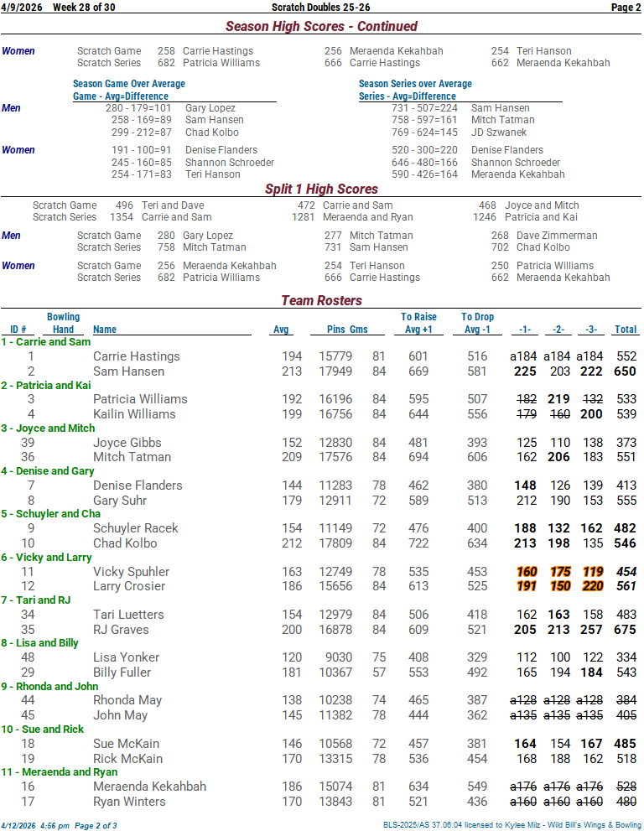Select 'Season Series over Average' subheading

415,84
